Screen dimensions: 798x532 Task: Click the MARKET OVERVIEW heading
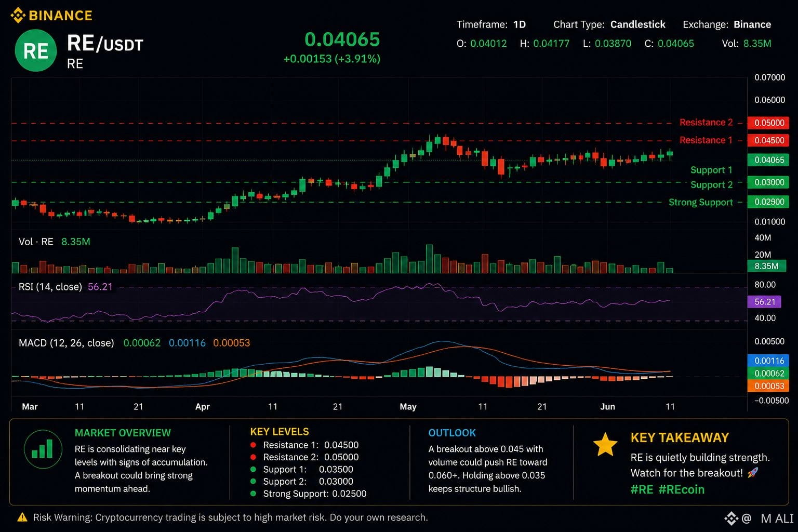click(x=123, y=433)
